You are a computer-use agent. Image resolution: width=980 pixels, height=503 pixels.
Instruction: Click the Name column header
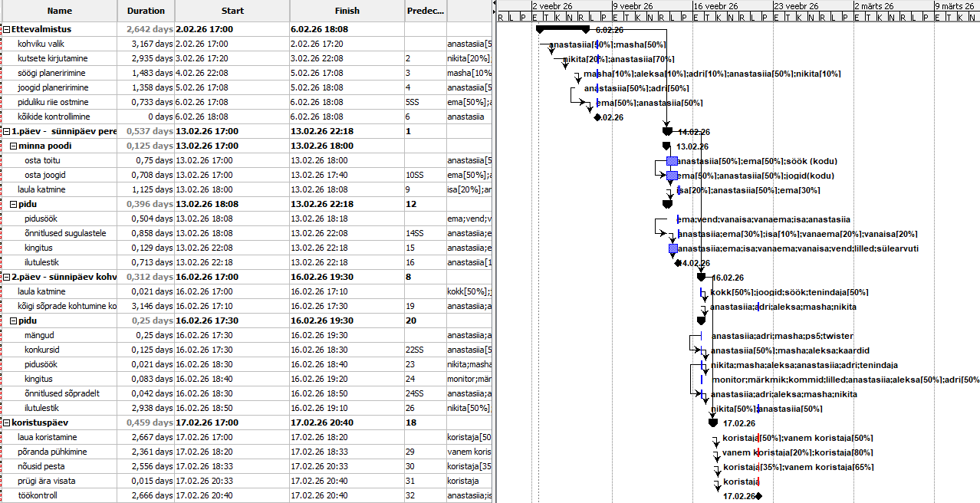[x=59, y=11]
